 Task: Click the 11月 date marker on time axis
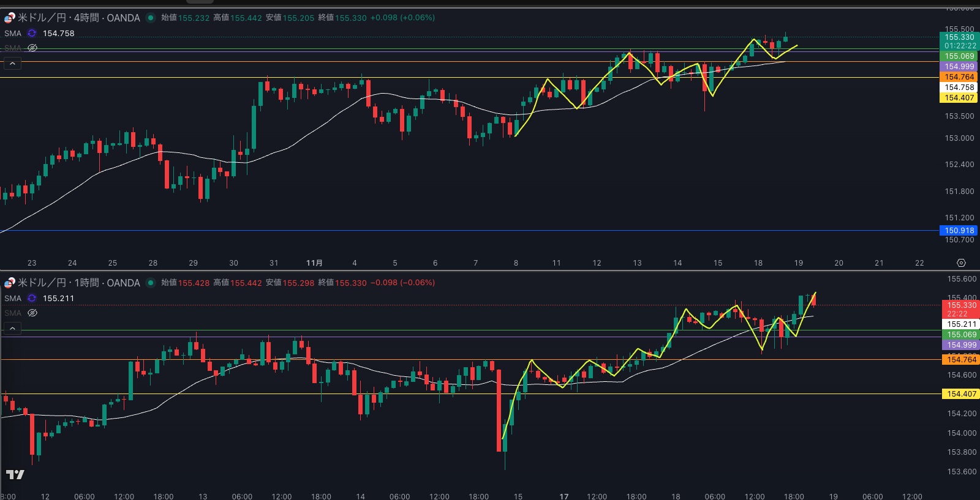click(x=314, y=263)
